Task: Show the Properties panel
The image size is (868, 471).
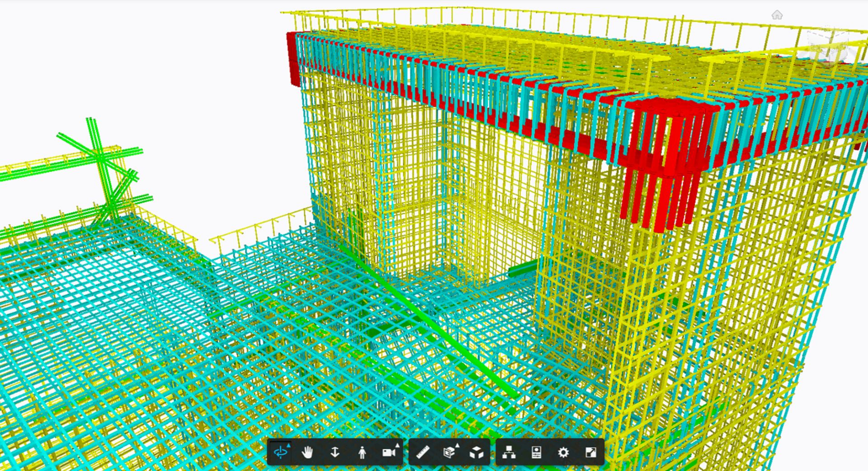Action: tap(537, 452)
